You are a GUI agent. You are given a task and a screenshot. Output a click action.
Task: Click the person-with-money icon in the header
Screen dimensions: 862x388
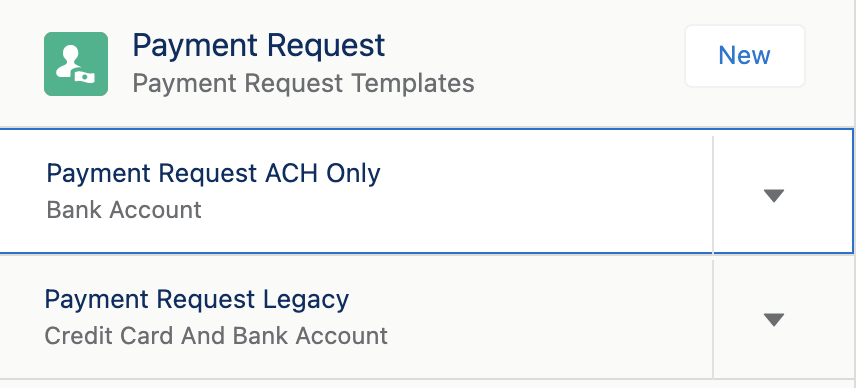pos(76,64)
